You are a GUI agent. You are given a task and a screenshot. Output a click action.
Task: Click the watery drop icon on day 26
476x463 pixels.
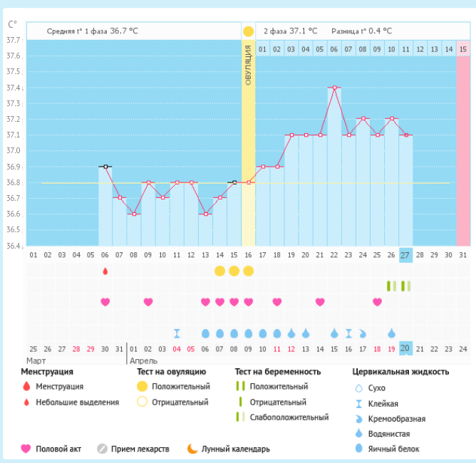(x=391, y=333)
